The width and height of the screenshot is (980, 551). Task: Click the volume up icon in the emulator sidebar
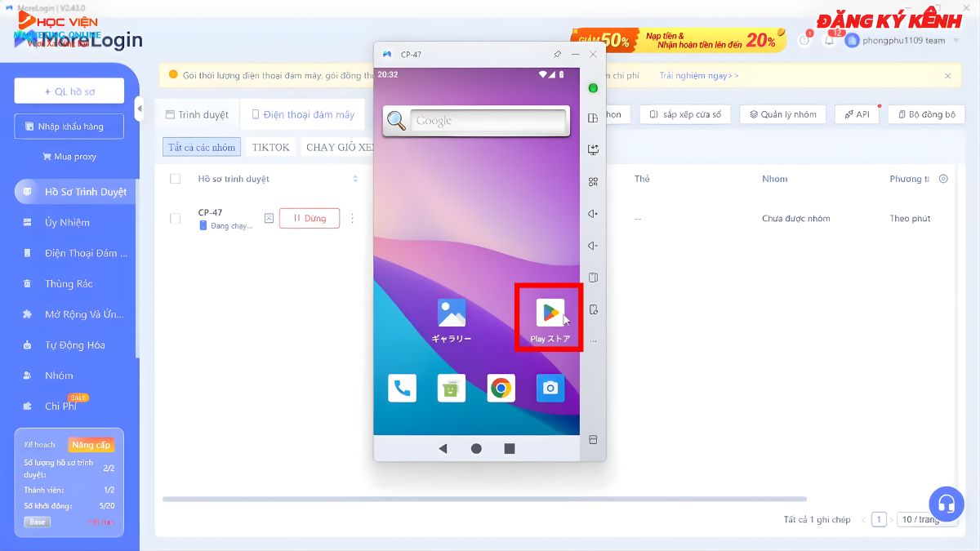593,214
